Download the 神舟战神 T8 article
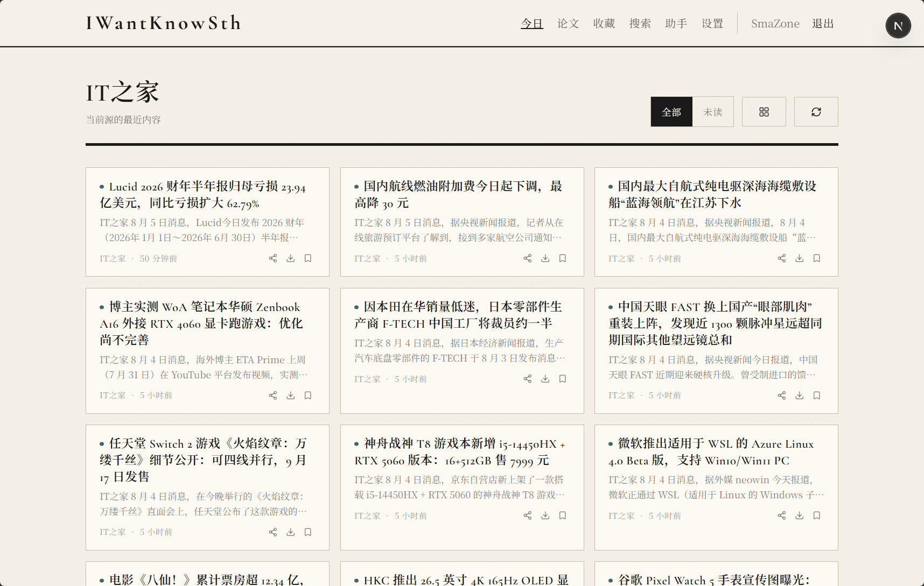Screen dimensions: 924x586 click(545, 516)
